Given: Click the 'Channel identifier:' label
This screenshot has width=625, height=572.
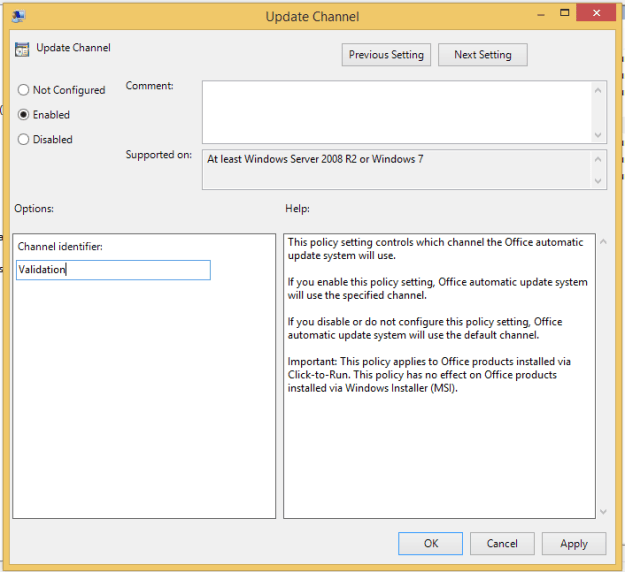Looking at the screenshot, I should 60,246.
